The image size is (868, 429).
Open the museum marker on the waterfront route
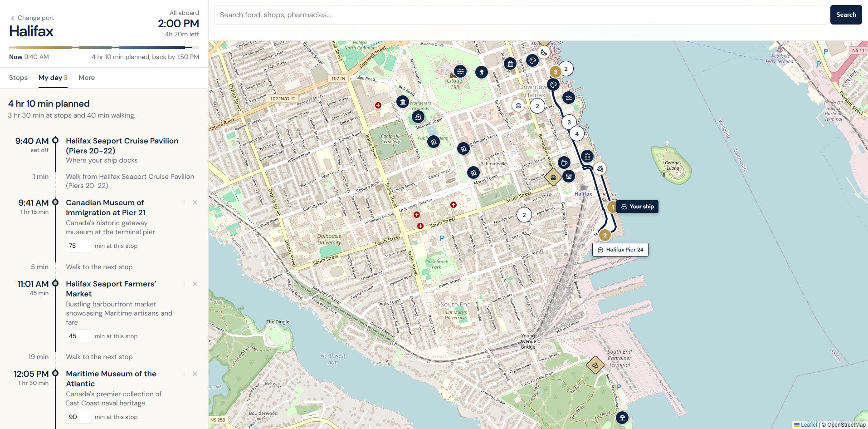click(x=587, y=156)
